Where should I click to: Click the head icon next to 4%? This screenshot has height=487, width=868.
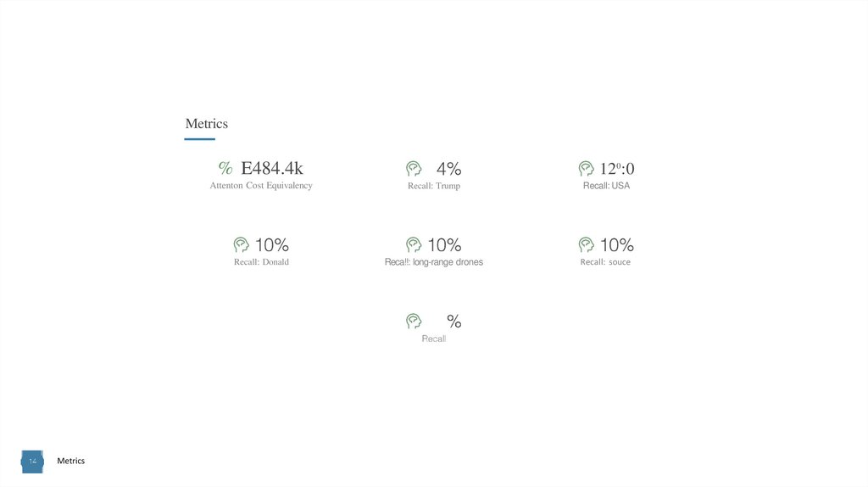pyautogui.click(x=414, y=169)
